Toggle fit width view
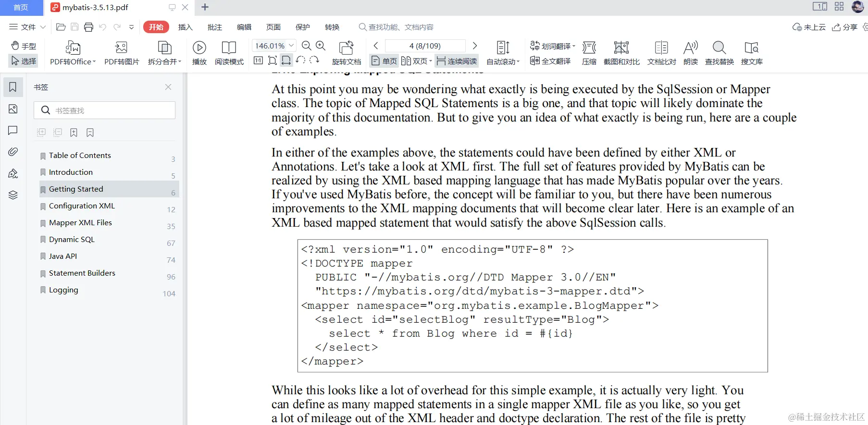The image size is (868, 425). point(286,61)
